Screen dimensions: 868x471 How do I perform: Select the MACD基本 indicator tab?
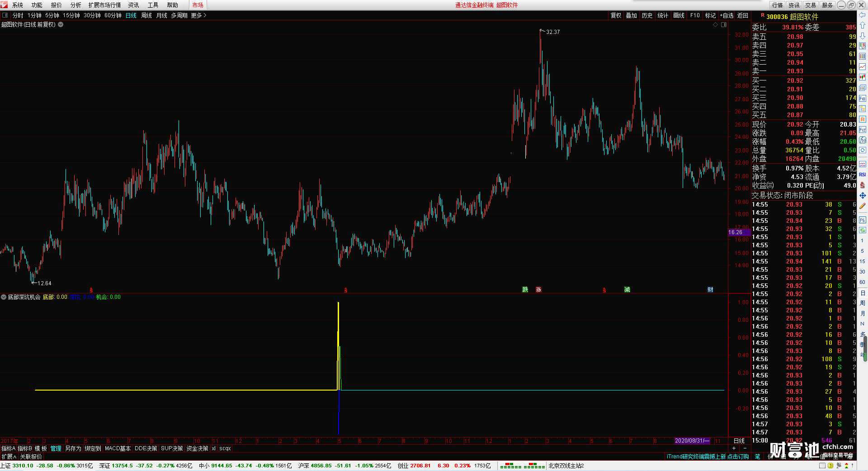tap(118, 448)
